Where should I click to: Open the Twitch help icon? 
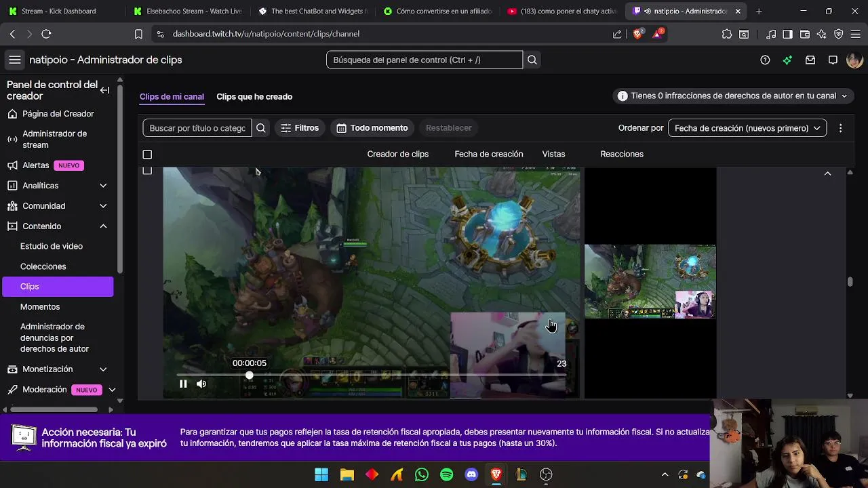765,60
